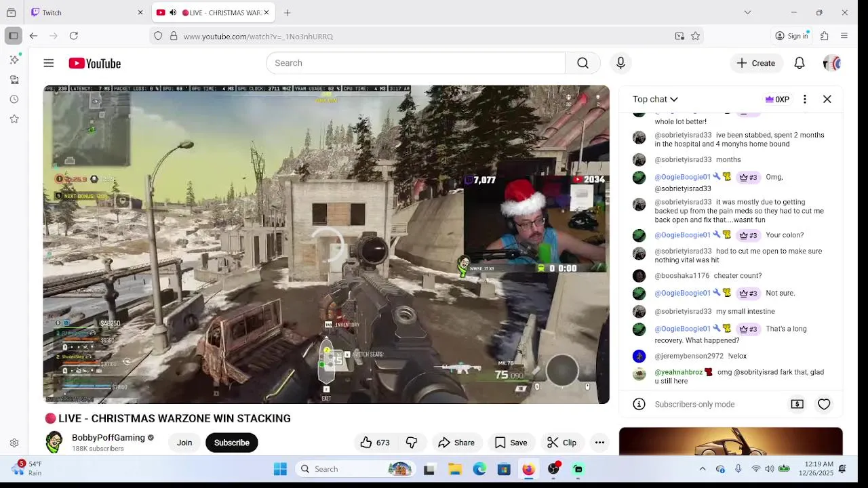This screenshot has height=488, width=868.
Task: Open chat options three-dot menu
Action: (x=805, y=99)
